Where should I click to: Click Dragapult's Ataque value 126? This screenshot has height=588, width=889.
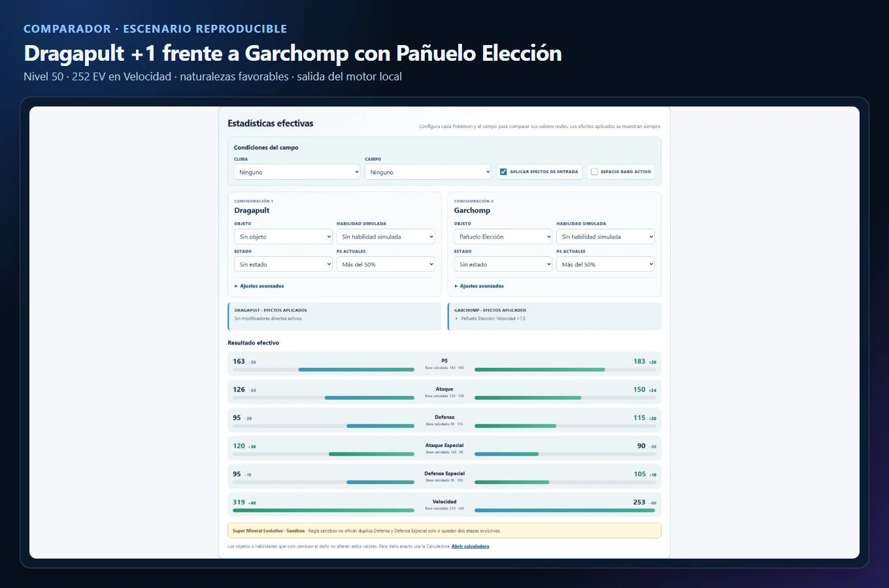tap(239, 389)
